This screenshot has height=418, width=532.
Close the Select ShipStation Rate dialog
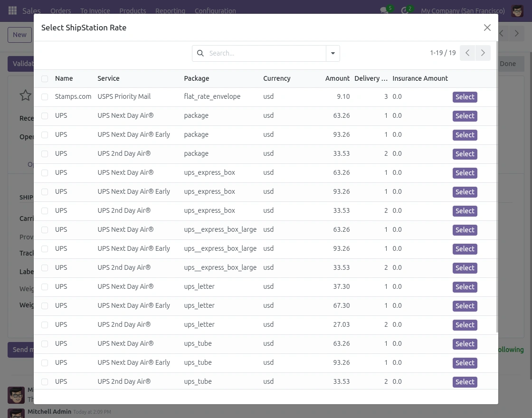pos(487,28)
